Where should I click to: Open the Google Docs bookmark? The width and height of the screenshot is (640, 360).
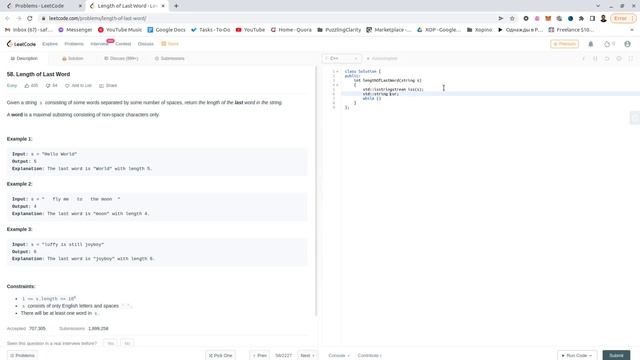click(x=166, y=30)
